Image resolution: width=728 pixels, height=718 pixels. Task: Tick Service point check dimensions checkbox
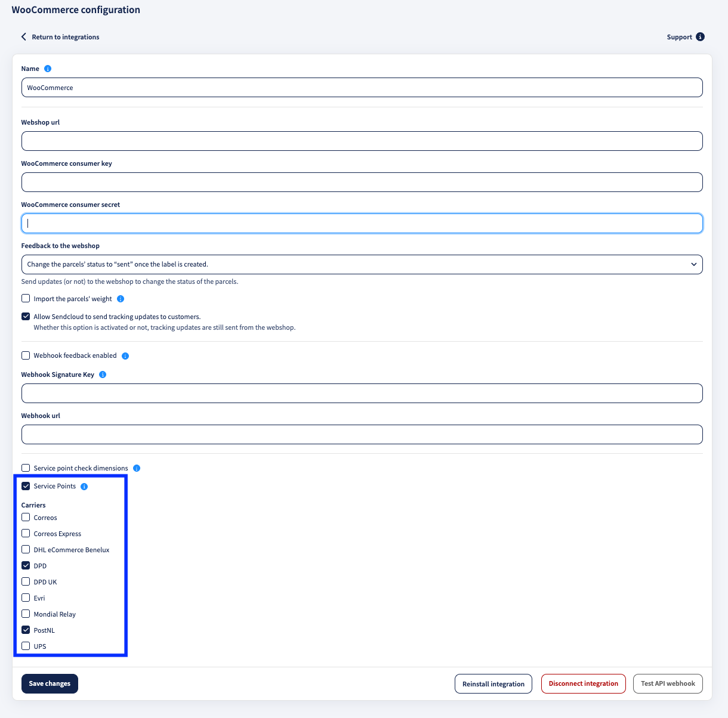[x=26, y=468]
